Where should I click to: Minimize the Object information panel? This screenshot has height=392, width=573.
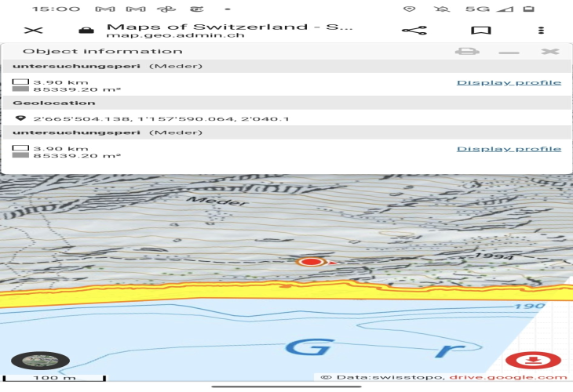pos(509,52)
